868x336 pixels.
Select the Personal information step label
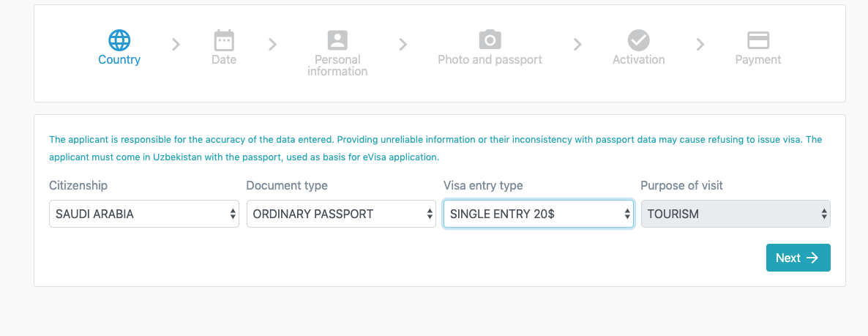point(337,65)
